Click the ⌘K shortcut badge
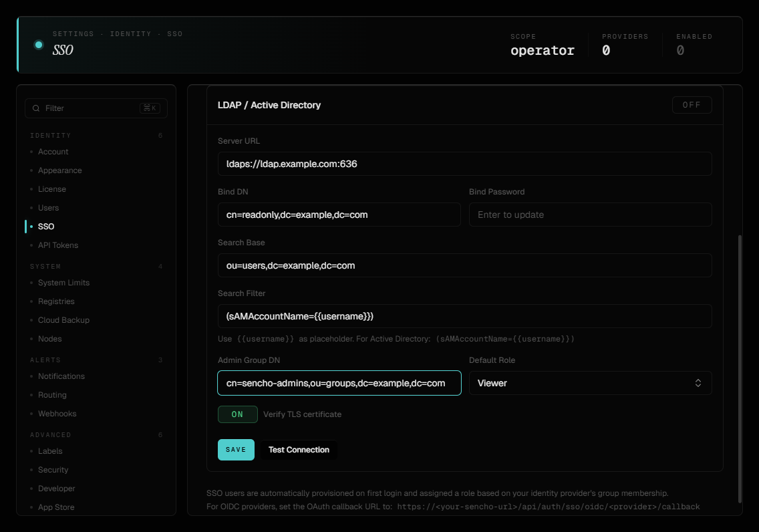This screenshot has height=532, width=759. pos(150,108)
